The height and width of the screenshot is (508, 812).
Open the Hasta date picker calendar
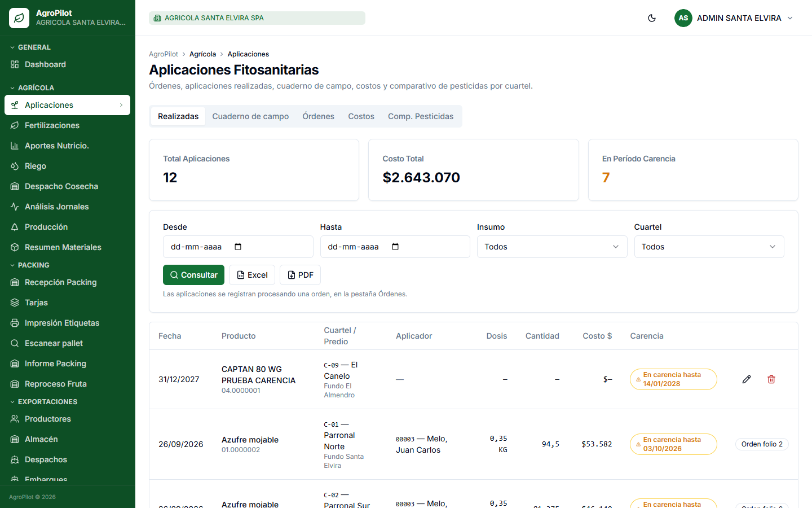[395, 247]
